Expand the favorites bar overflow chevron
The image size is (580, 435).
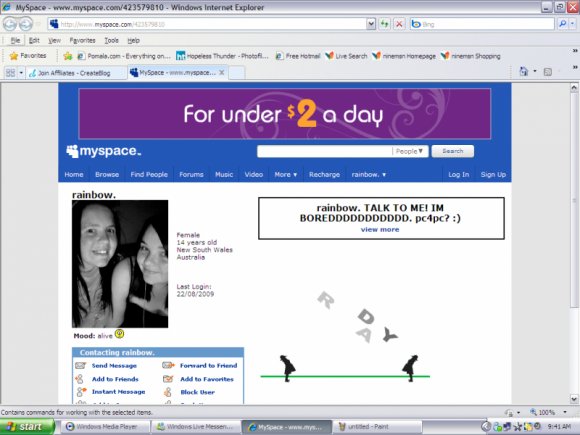pyautogui.click(x=575, y=51)
